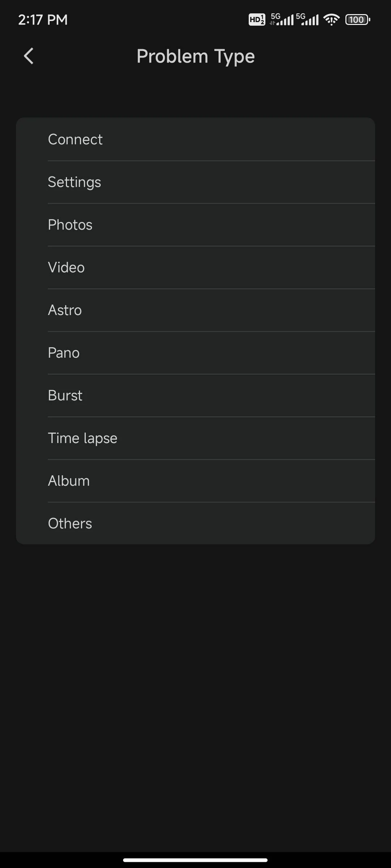The width and height of the screenshot is (391, 868).
Task: Tap the Problem Type page title
Action: (195, 56)
